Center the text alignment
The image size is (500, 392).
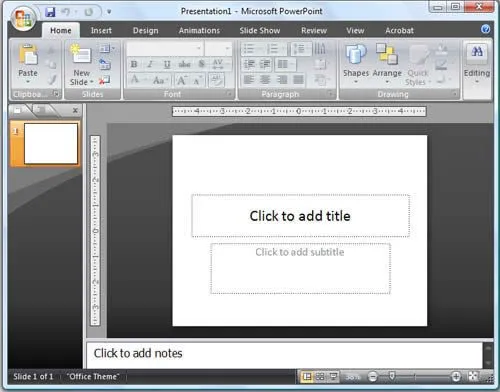coord(265,80)
